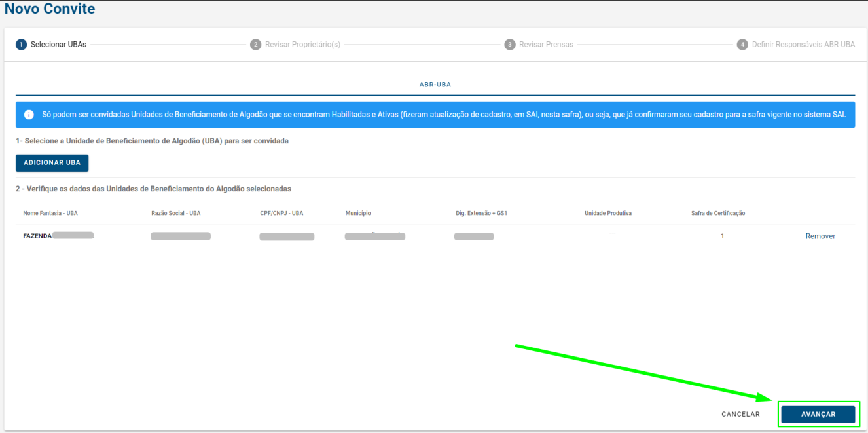Click the CPF/CNPJ - UBA column header

(281, 213)
